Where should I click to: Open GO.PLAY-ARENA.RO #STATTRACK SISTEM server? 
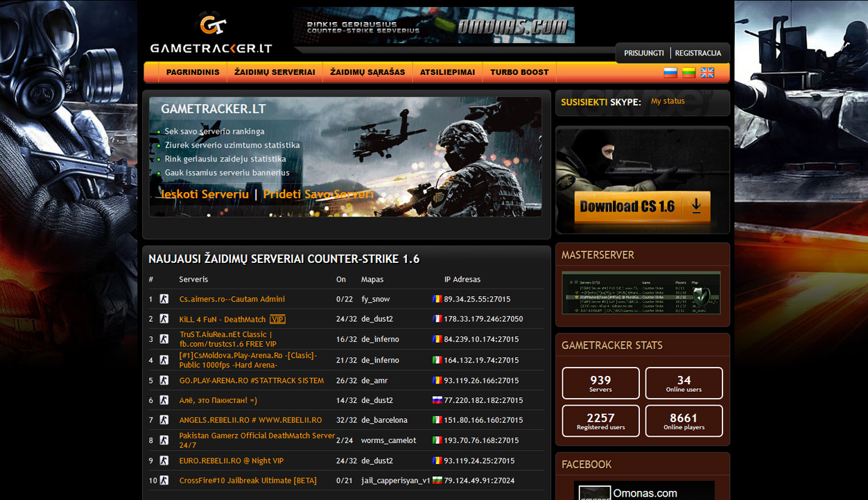coord(252,380)
